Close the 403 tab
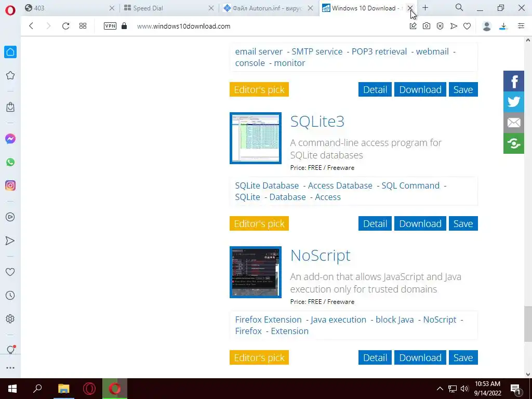Image resolution: width=532 pixels, height=399 pixels. (x=112, y=8)
